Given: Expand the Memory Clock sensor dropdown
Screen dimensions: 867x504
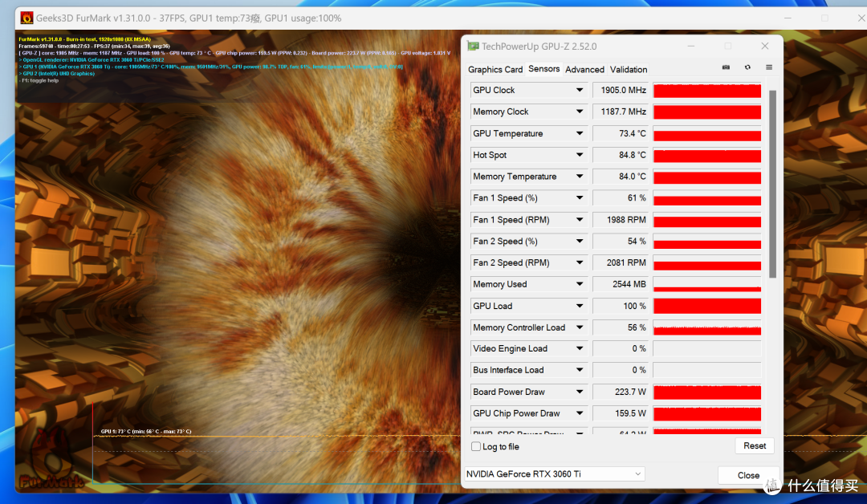Looking at the screenshot, I should pyautogui.click(x=580, y=112).
